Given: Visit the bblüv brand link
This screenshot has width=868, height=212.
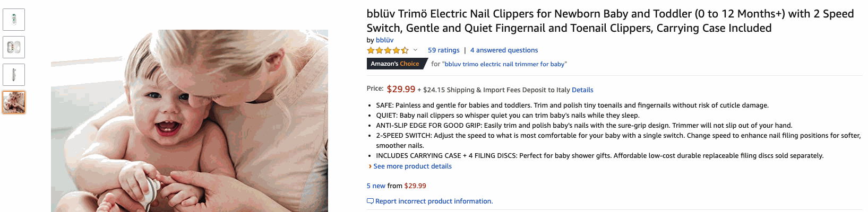Looking at the screenshot, I should pos(385,40).
